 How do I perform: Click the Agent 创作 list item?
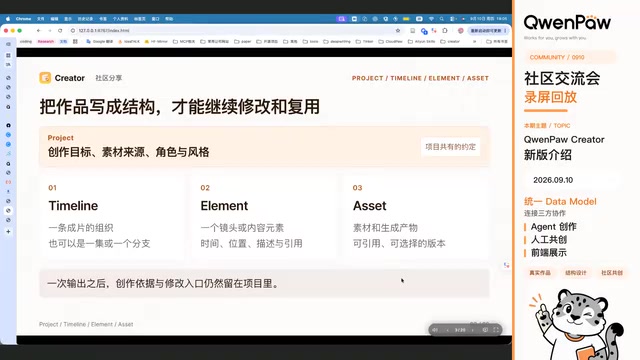(553, 227)
